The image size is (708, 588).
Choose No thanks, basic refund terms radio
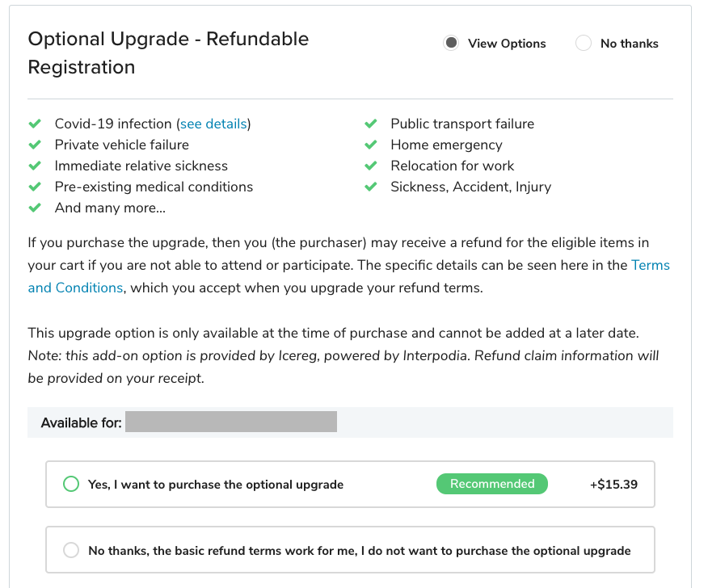(71, 551)
